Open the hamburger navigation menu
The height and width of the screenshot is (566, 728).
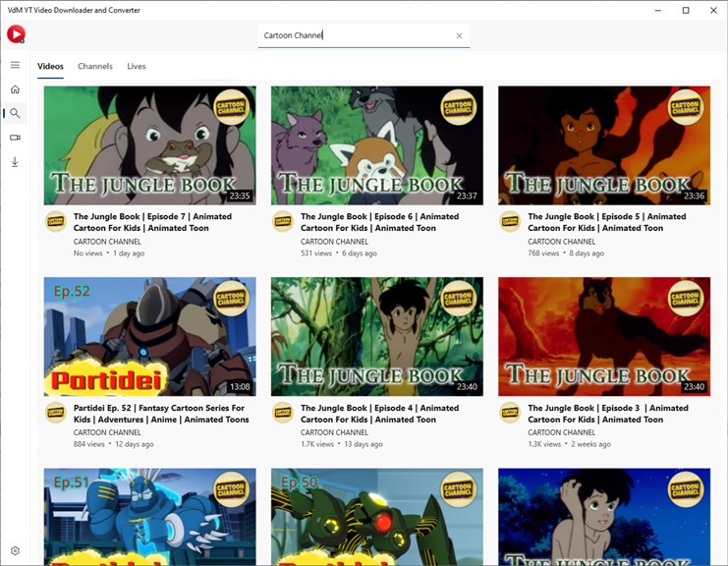coord(16,65)
